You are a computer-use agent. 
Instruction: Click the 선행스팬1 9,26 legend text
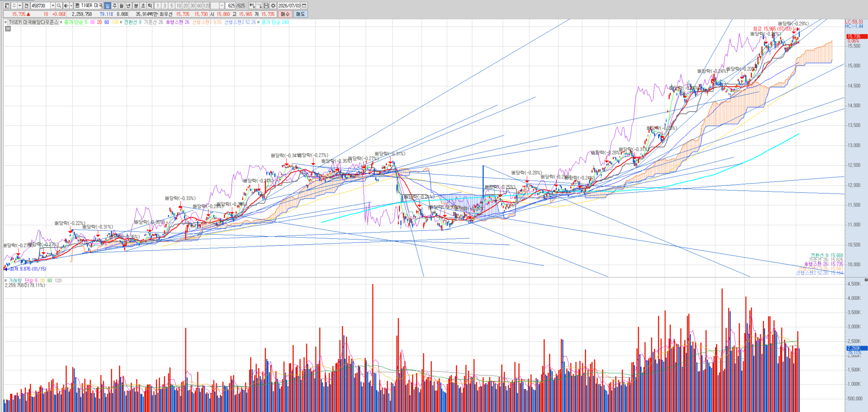(207, 22)
